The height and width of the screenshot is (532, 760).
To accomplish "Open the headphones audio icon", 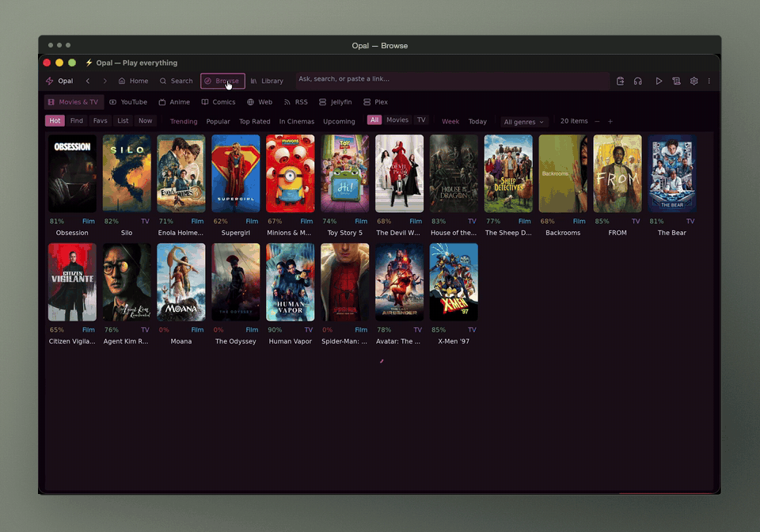I will point(638,81).
